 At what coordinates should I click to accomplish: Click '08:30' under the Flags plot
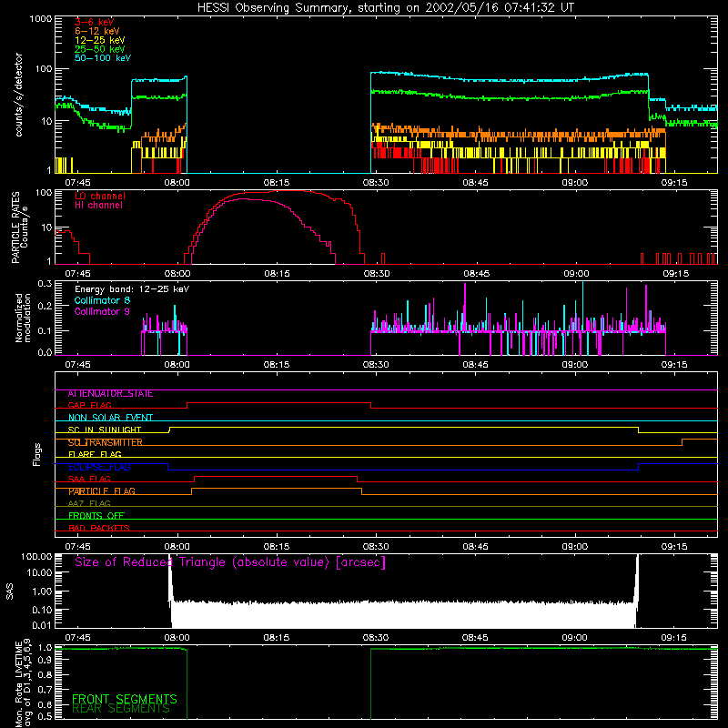[376, 547]
